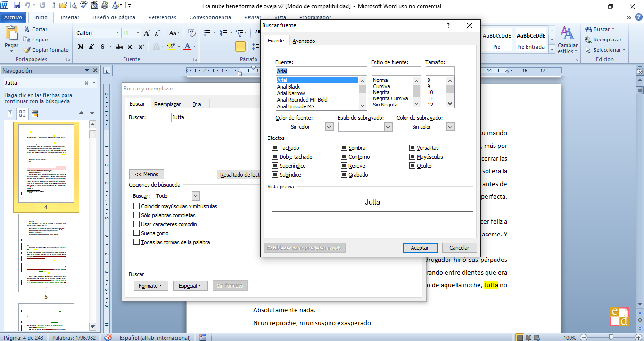
Task: Click the zoom slider in status bar
Action: pos(611,337)
